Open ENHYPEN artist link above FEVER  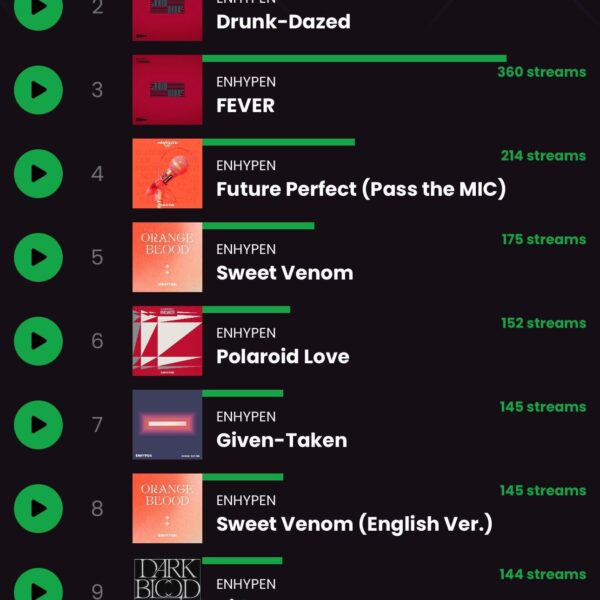246,82
